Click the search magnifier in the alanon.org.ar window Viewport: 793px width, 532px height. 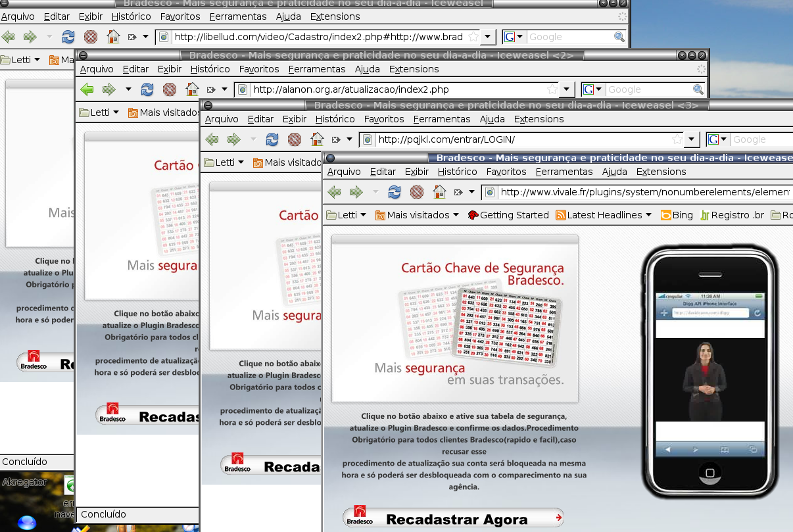[698, 89]
